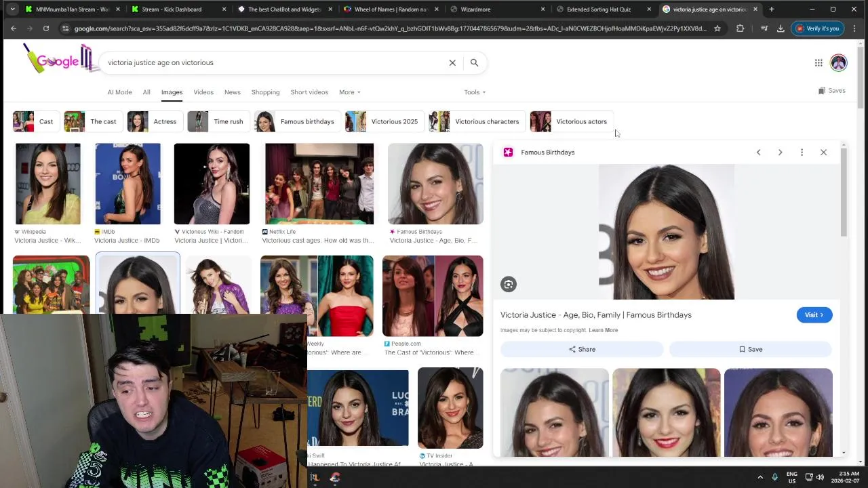
Task: Open the Victorious Wiki Fandom thumbnail
Action: pyautogui.click(x=212, y=184)
